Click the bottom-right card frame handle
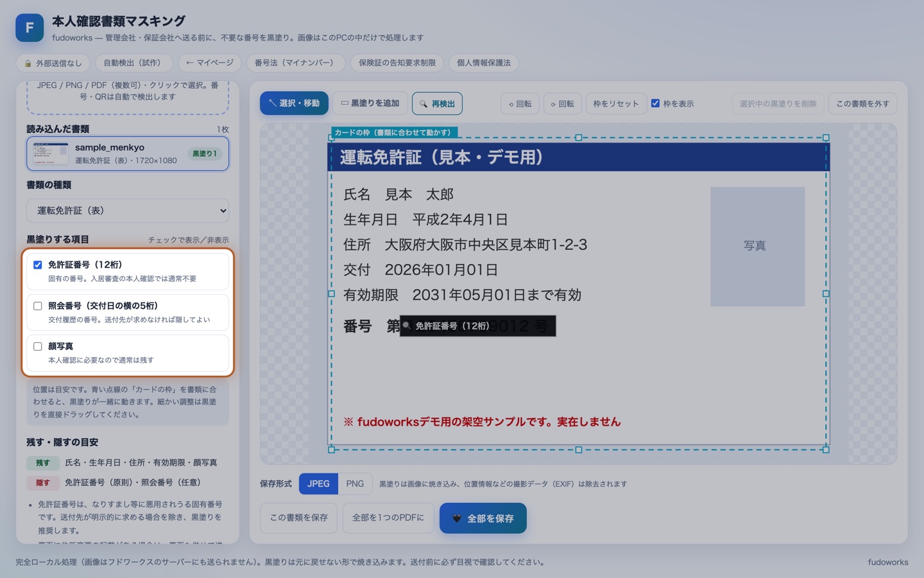The image size is (924, 578). (826, 450)
